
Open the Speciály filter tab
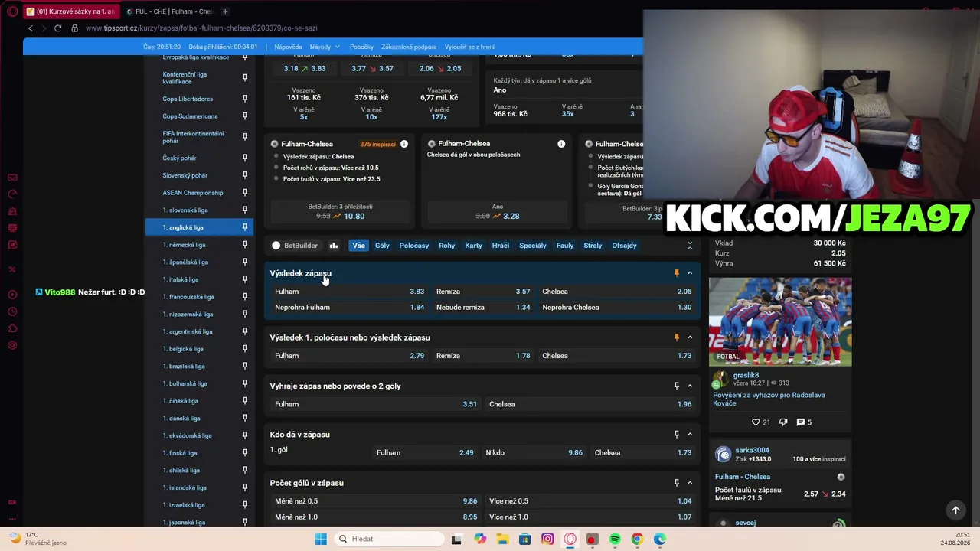coord(533,246)
